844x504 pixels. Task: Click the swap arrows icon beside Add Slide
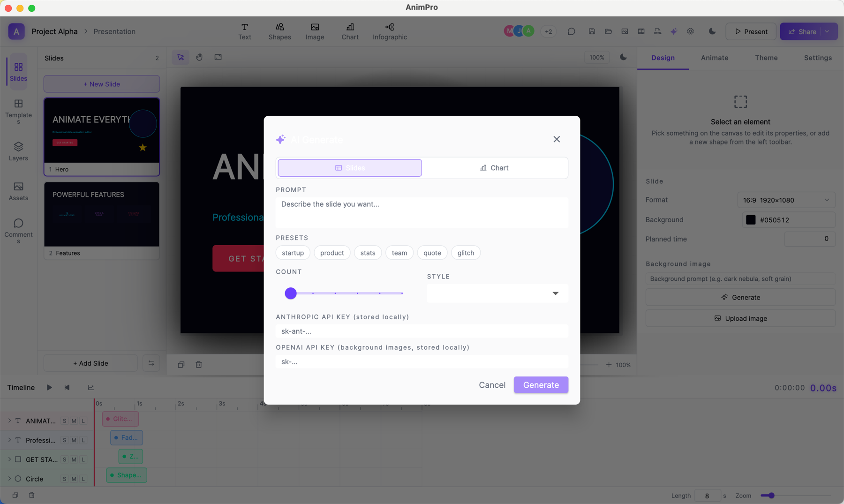pyautogui.click(x=151, y=363)
